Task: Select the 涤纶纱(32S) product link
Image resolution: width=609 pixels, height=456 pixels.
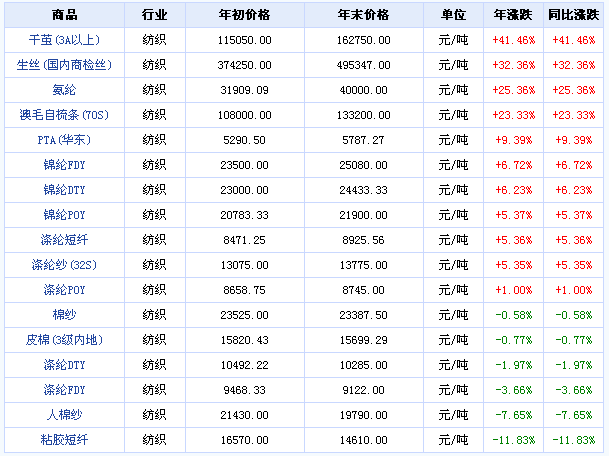Action: point(62,264)
